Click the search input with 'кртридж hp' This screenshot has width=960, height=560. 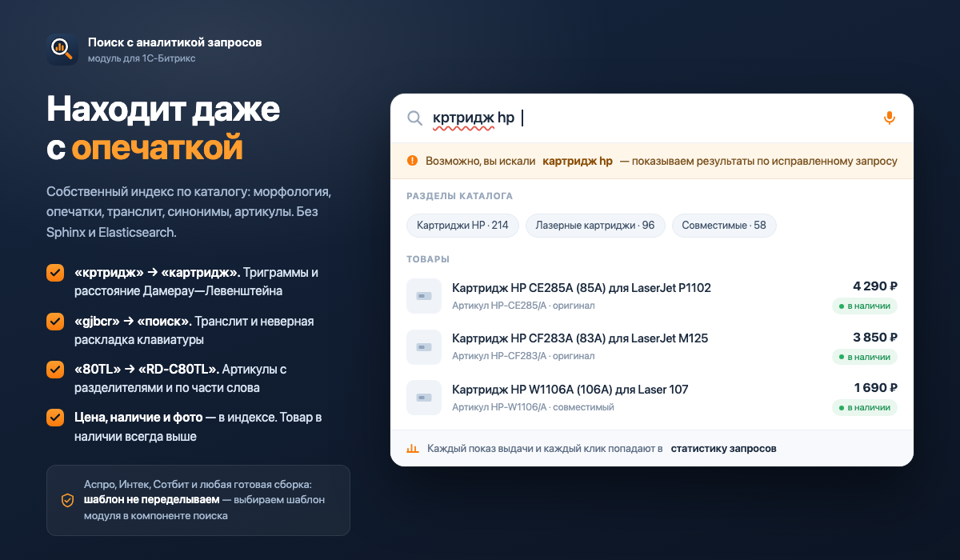(x=652, y=118)
